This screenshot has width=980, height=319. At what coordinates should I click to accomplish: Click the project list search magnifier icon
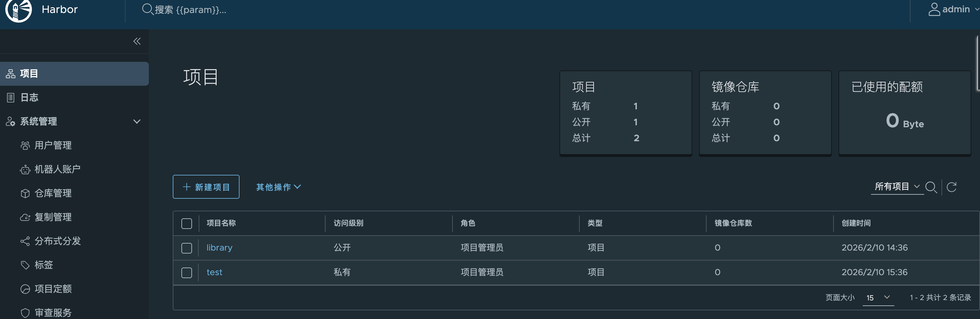(931, 187)
